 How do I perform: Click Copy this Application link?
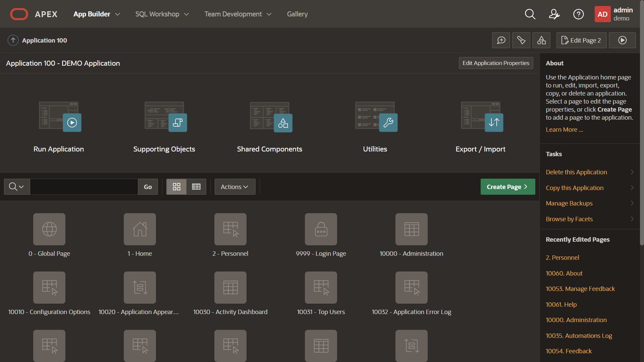click(x=575, y=188)
